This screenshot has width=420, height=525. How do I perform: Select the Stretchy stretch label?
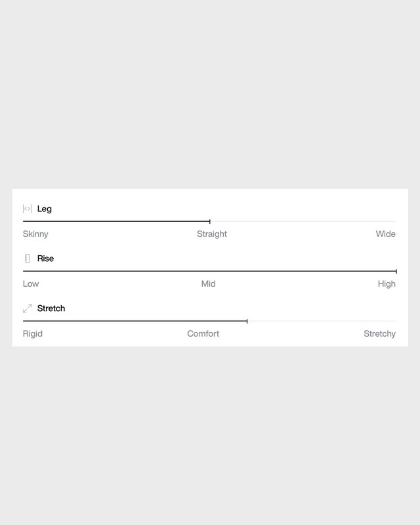[x=380, y=334]
